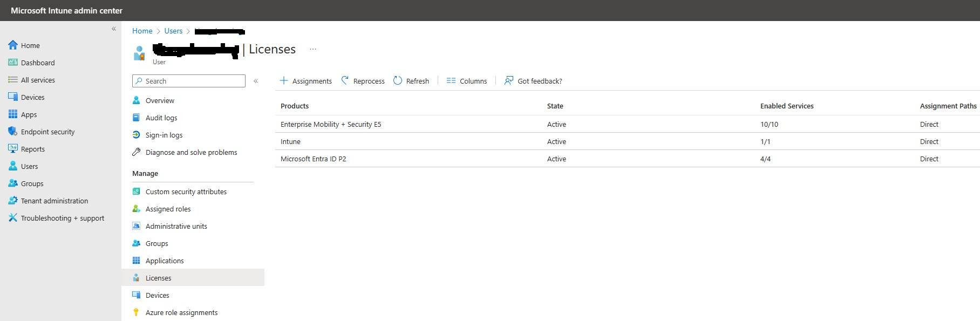980x321 pixels.
Task: Open the Groups icon in portal sidebar
Action: tap(13, 183)
